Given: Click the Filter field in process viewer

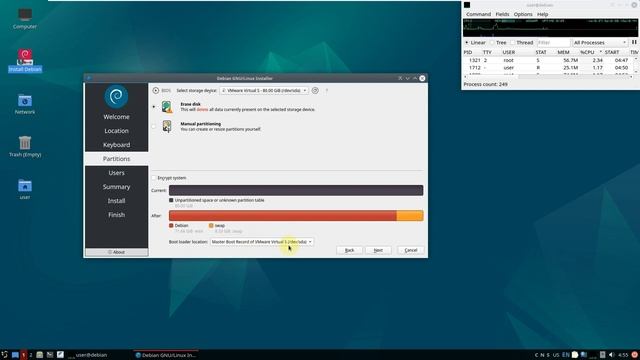Looking at the screenshot, I should pos(553,42).
